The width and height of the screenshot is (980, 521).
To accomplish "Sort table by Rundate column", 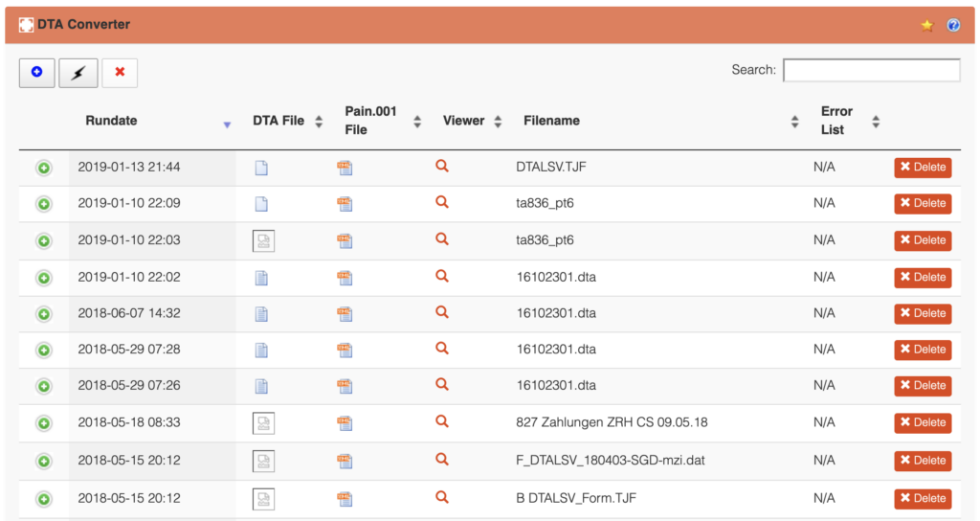I will pyautogui.click(x=111, y=121).
